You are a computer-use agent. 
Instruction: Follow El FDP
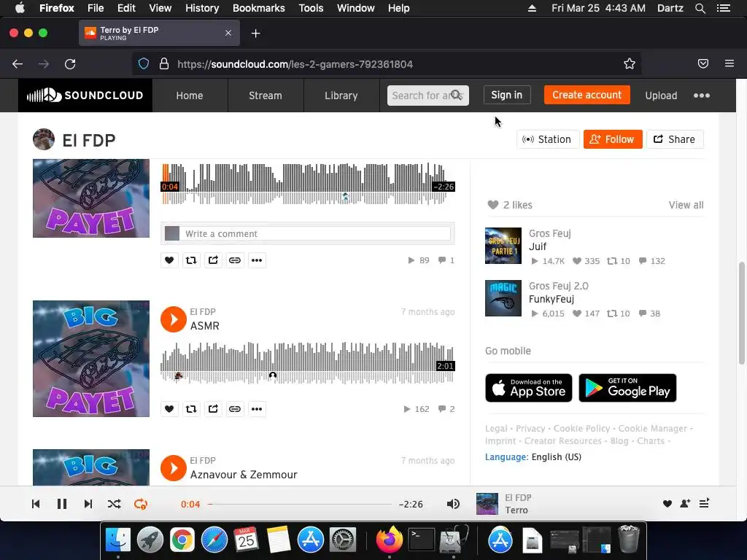click(x=613, y=139)
